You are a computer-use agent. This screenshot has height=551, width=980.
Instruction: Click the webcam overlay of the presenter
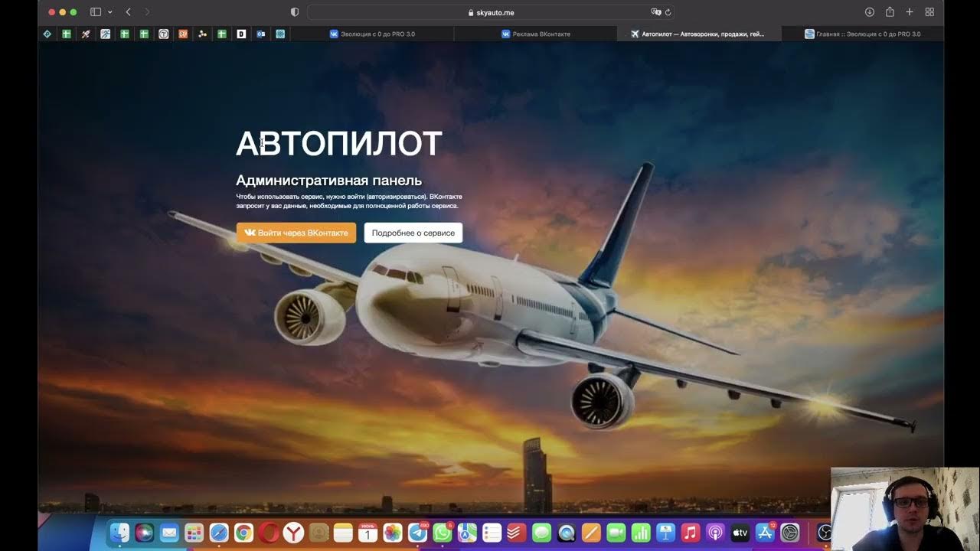click(x=905, y=509)
